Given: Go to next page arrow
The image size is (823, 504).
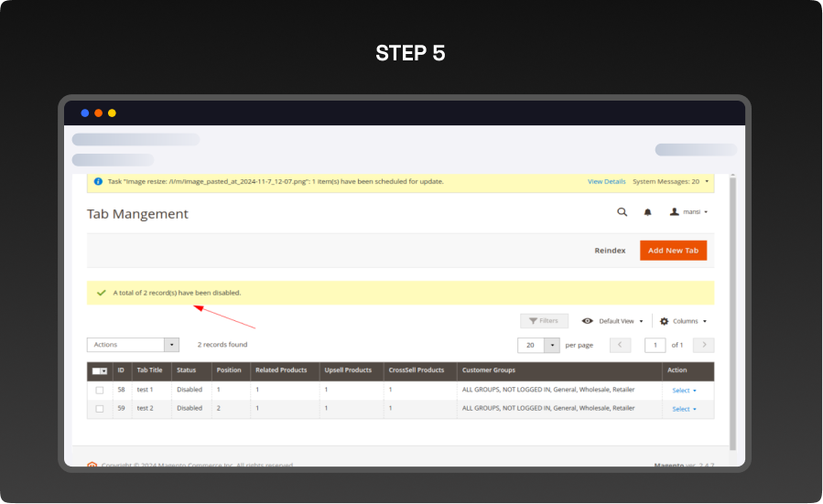Looking at the screenshot, I should (x=703, y=345).
